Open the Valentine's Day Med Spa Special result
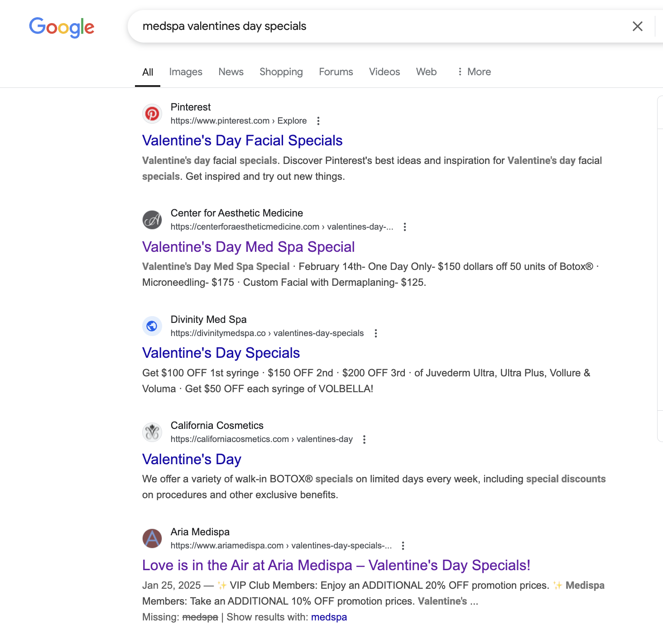Viewport: 663px width, 644px height. [x=249, y=247]
